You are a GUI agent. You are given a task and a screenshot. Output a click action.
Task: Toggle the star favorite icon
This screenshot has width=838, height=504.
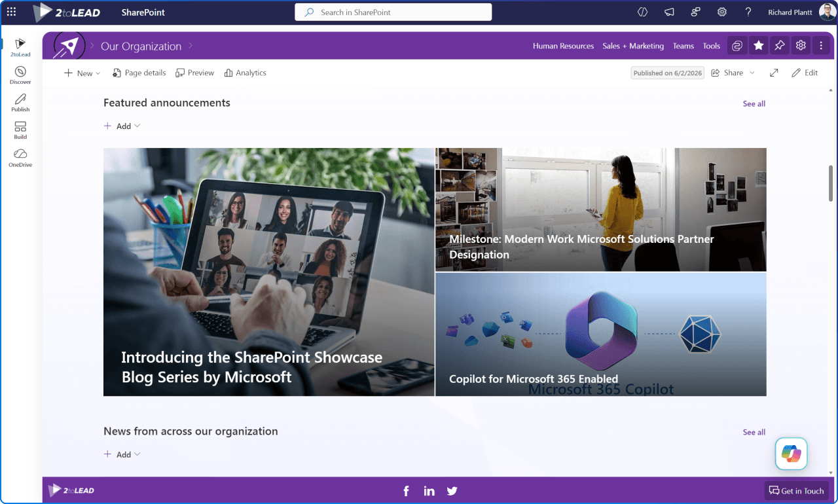759,45
